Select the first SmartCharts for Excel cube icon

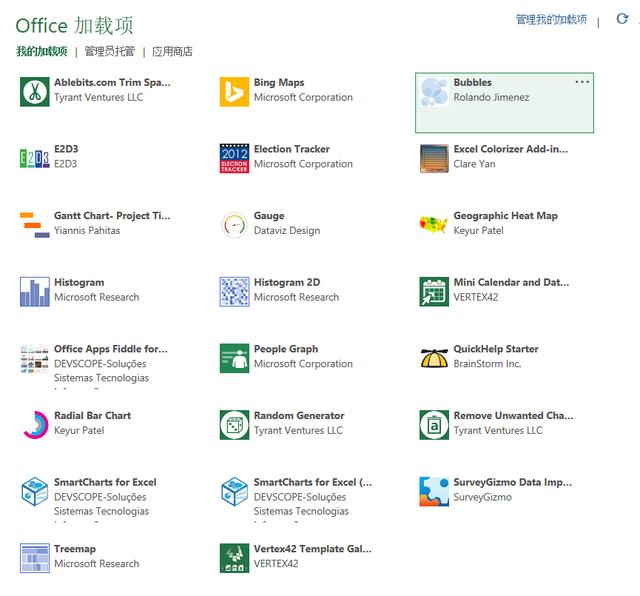click(x=35, y=491)
